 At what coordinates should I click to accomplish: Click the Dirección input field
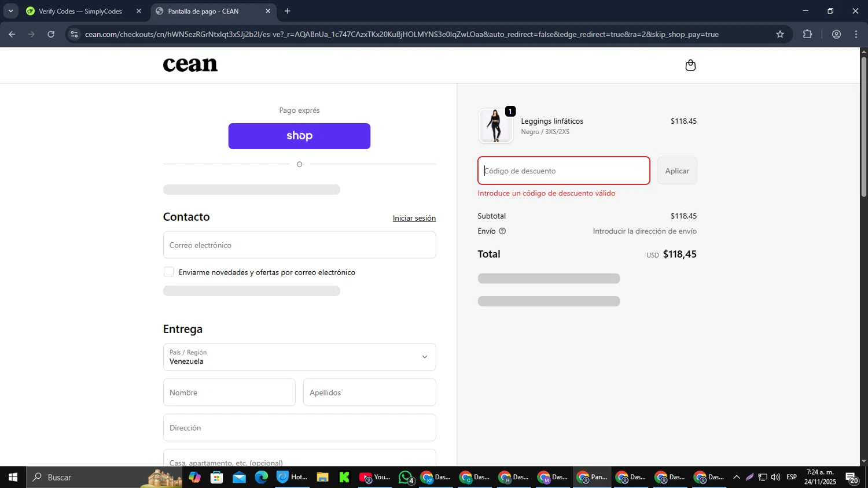click(x=299, y=428)
